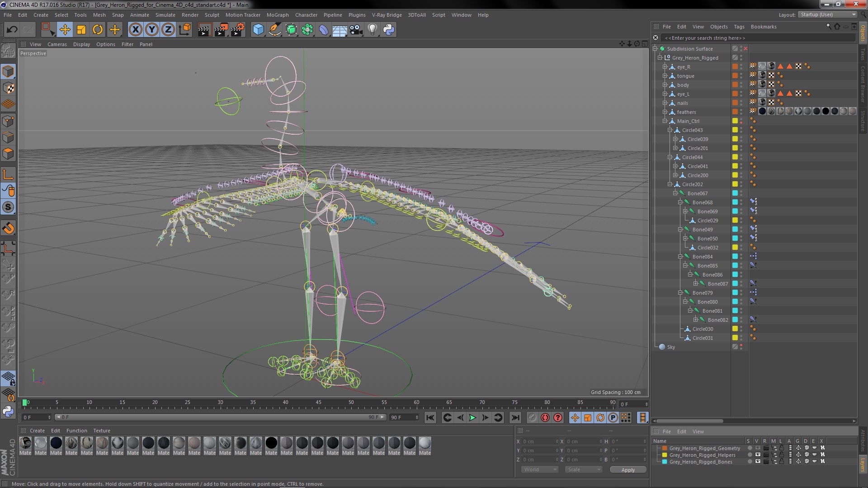Toggle Grey_Heron_Rigged_Geometry layer view eye

(x=758, y=448)
